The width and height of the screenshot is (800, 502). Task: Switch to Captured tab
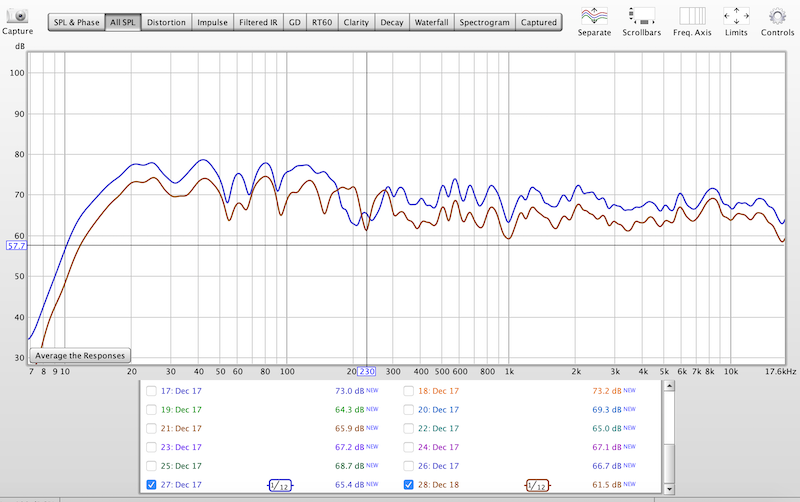point(539,22)
